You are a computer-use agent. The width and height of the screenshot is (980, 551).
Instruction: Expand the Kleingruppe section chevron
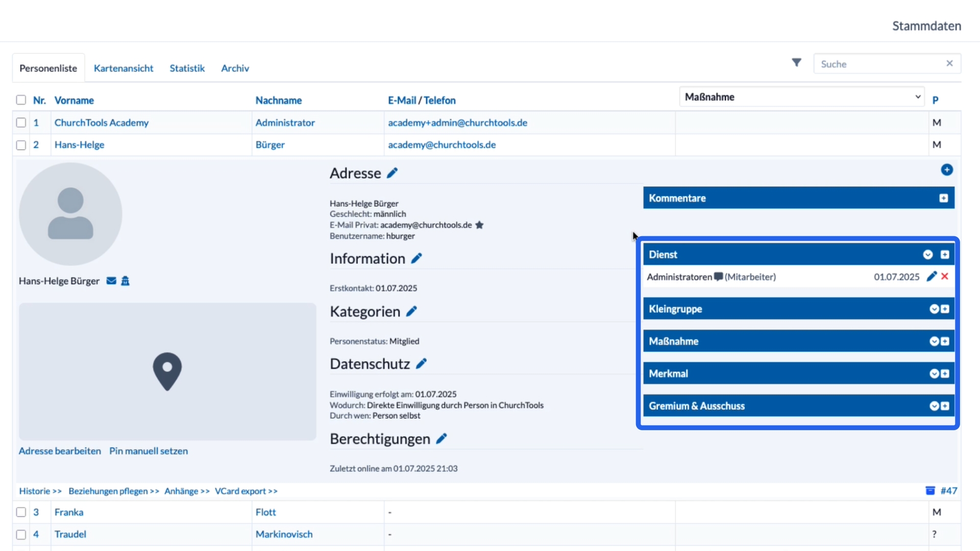tap(934, 309)
